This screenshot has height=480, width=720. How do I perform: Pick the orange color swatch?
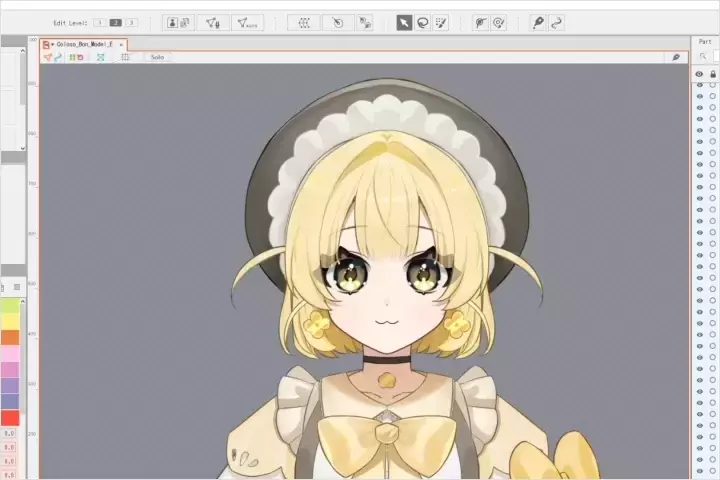coord(10,338)
